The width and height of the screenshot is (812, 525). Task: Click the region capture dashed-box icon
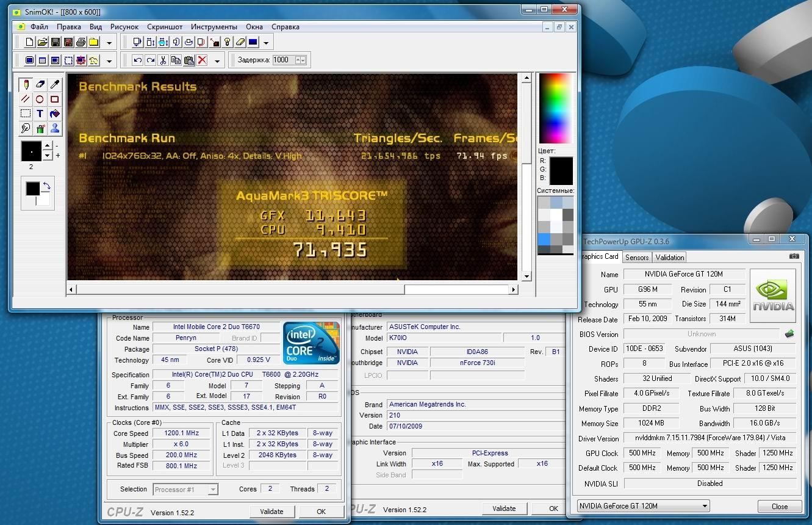[68, 60]
